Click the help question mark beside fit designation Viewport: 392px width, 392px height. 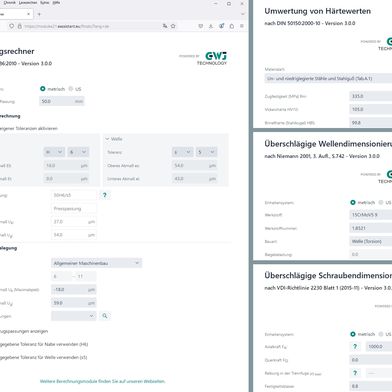tap(105, 195)
